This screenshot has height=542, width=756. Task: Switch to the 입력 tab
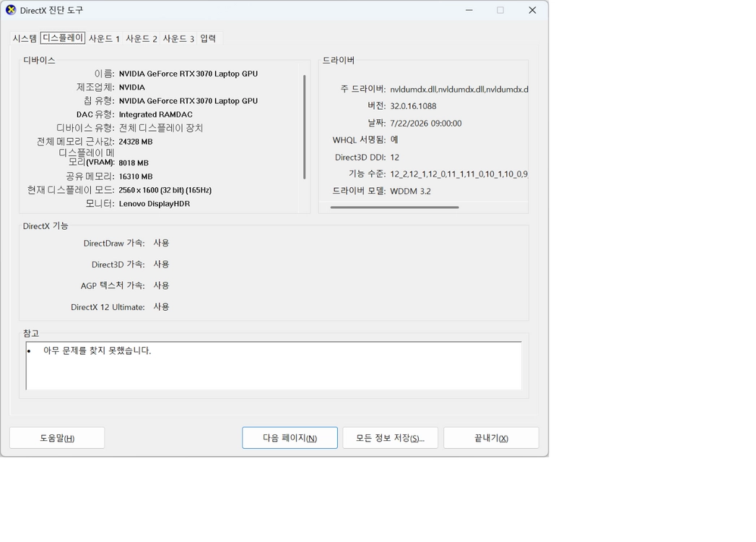pos(208,38)
